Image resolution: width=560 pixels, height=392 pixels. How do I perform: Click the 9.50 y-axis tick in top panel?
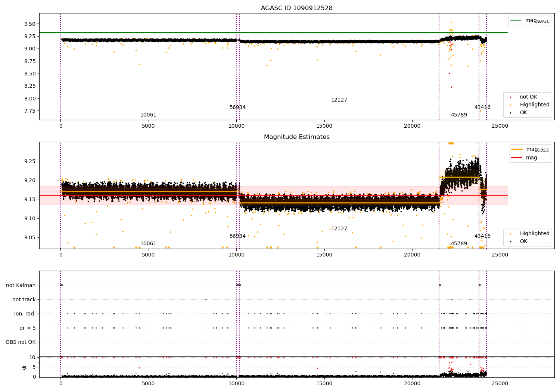pos(29,24)
